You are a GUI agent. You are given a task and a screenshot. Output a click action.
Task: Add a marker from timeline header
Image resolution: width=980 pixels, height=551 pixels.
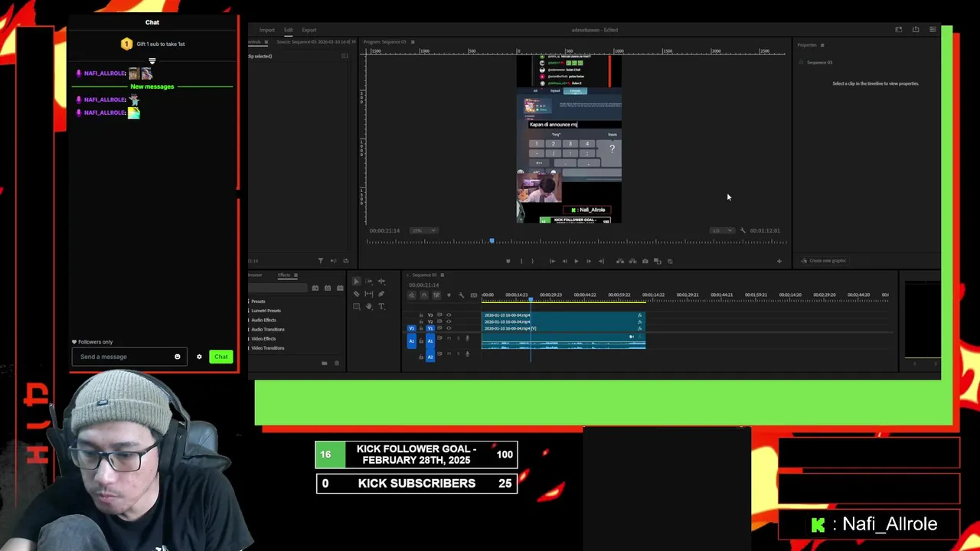[x=449, y=295]
